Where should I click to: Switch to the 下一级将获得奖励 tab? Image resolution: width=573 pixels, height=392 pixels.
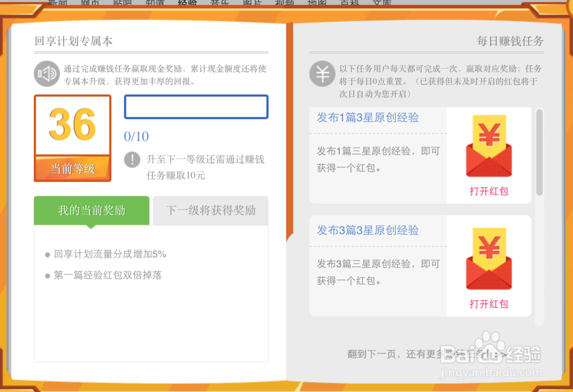click(210, 210)
